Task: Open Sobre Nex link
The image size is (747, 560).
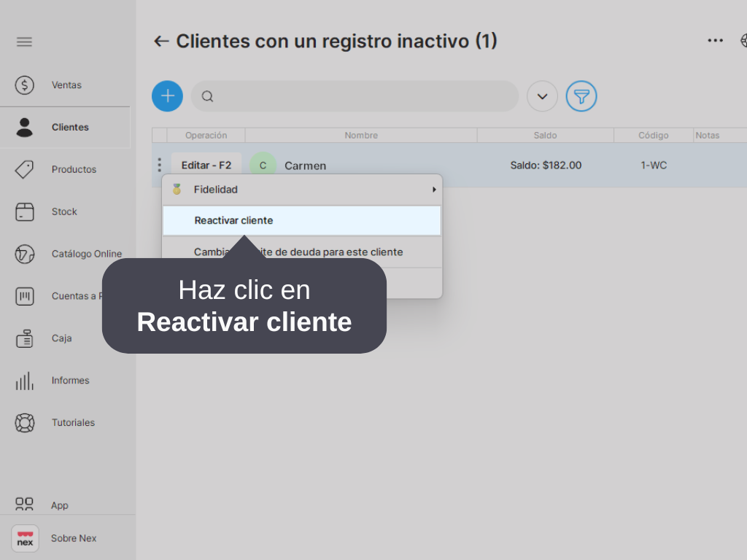Action: pyautogui.click(x=74, y=538)
